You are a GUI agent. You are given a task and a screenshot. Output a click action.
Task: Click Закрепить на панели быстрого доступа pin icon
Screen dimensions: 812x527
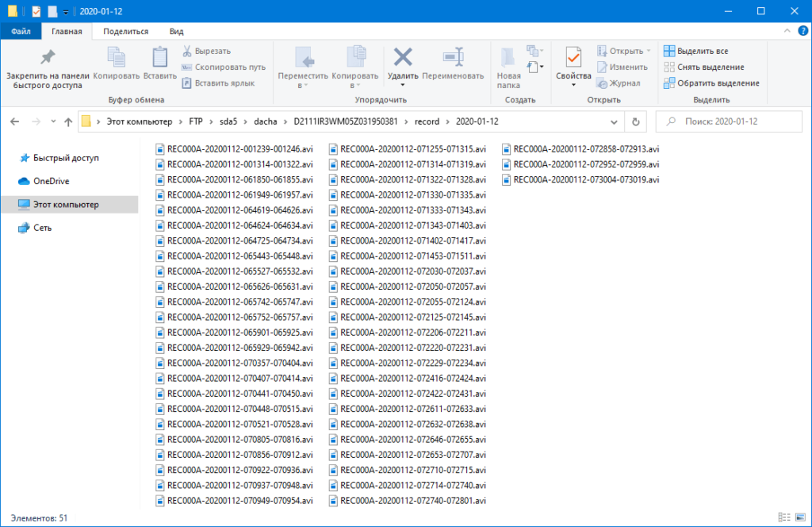point(47,59)
